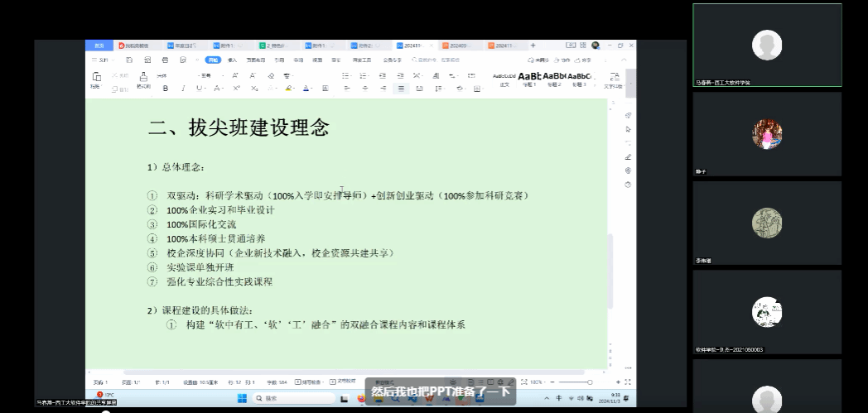
Task: Apply subscript formatting icon
Action: (x=254, y=89)
